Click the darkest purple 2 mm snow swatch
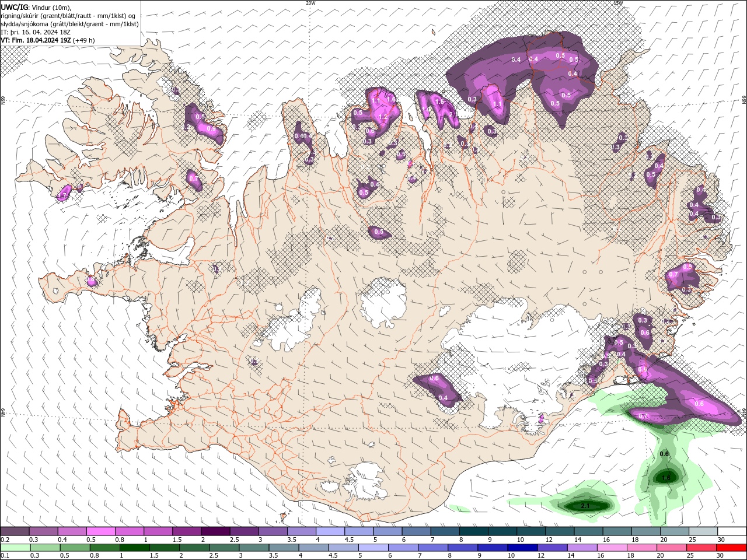The image size is (747, 560). coord(215,531)
